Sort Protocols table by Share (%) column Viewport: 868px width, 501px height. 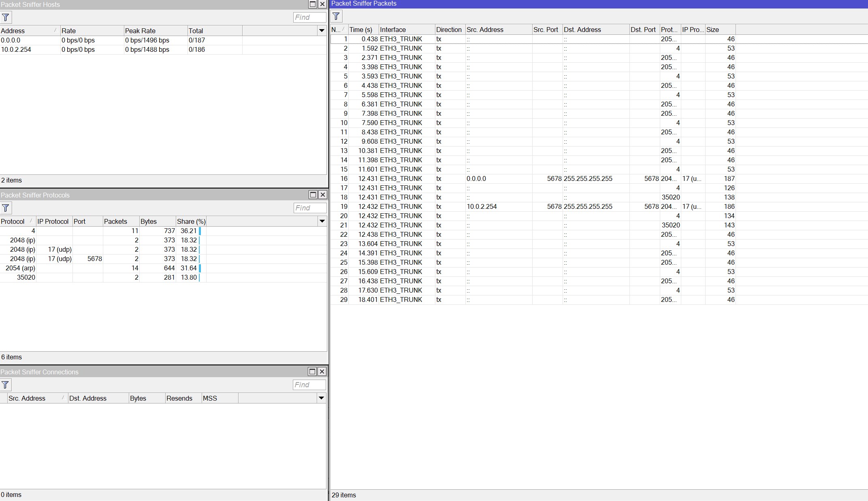click(191, 221)
